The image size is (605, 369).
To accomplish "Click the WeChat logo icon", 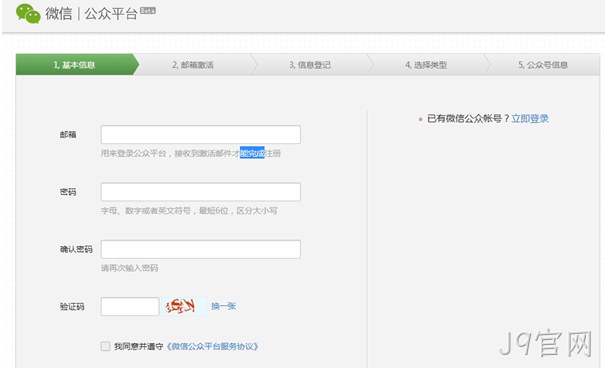I will pyautogui.click(x=28, y=14).
